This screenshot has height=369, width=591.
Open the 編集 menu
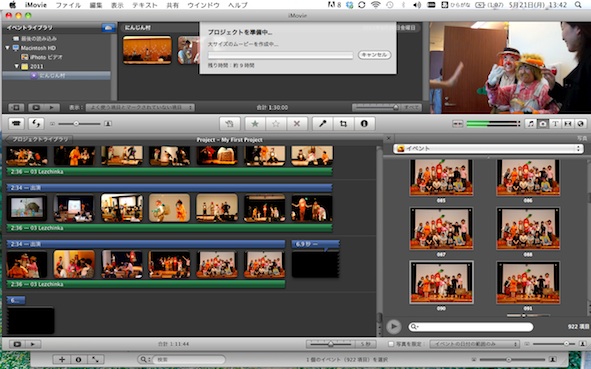(96, 5)
